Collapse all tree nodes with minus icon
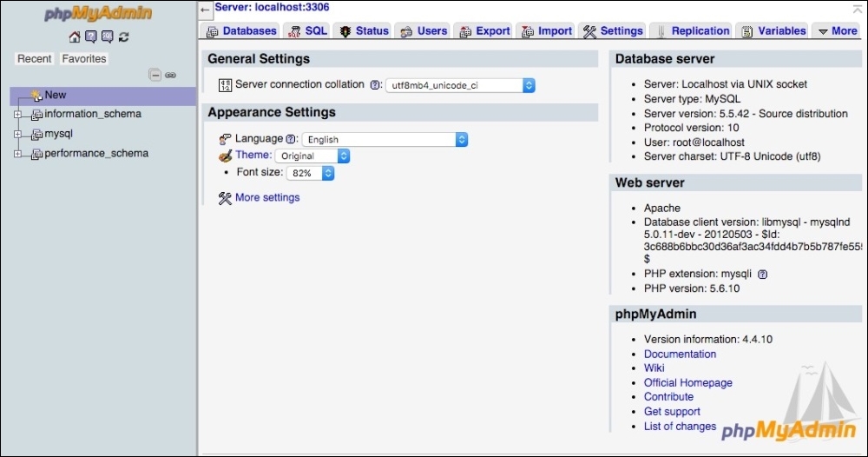Image resolution: width=868 pixels, height=457 pixels. [x=155, y=75]
